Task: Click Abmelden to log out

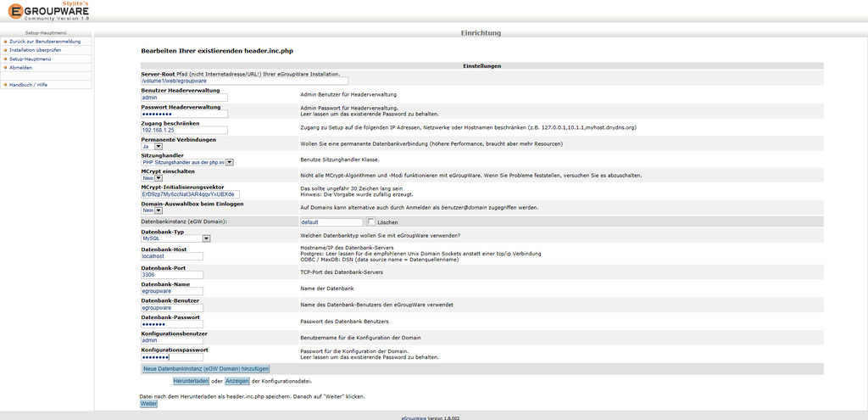Action: coord(20,68)
